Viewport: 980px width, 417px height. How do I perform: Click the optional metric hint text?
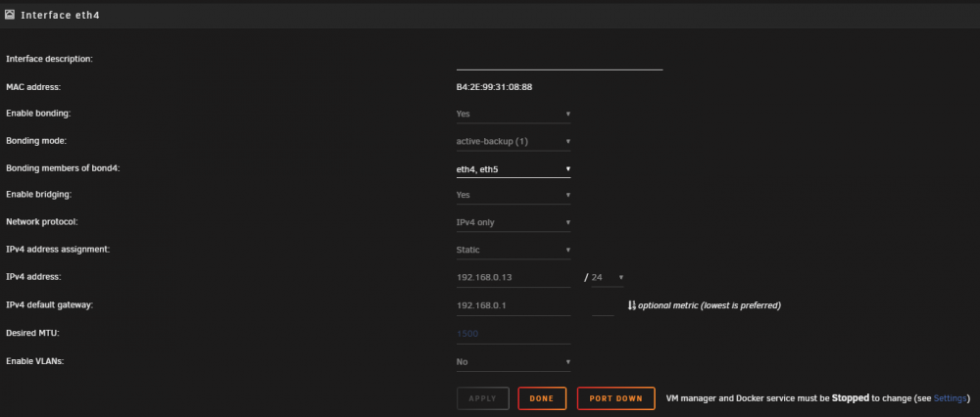710,305
